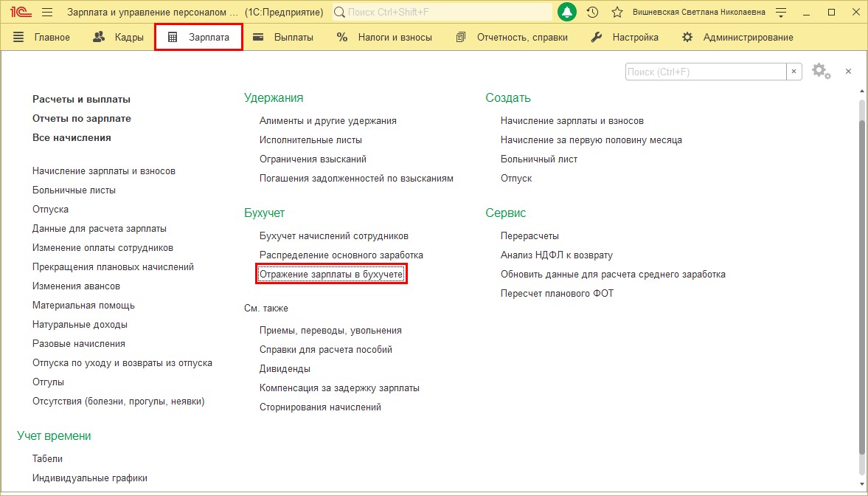Create Начисление за первую половину месяца
The height and width of the screenshot is (496, 868).
(591, 140)
